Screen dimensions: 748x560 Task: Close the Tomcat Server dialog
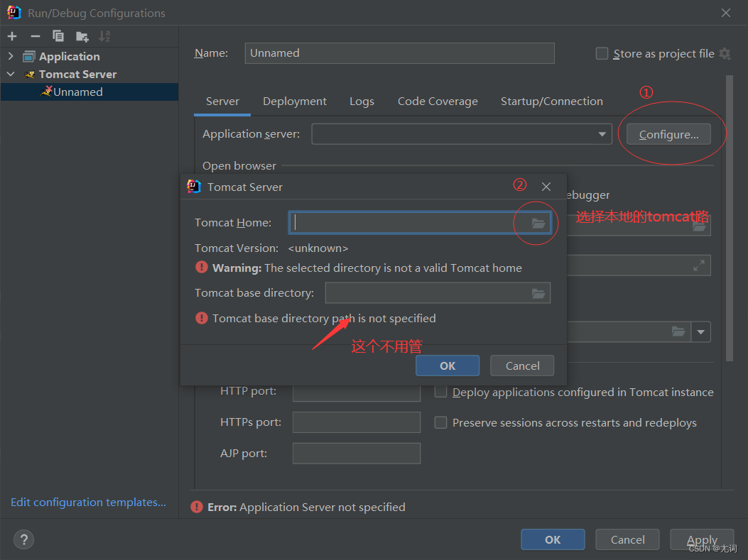[546, 187]
